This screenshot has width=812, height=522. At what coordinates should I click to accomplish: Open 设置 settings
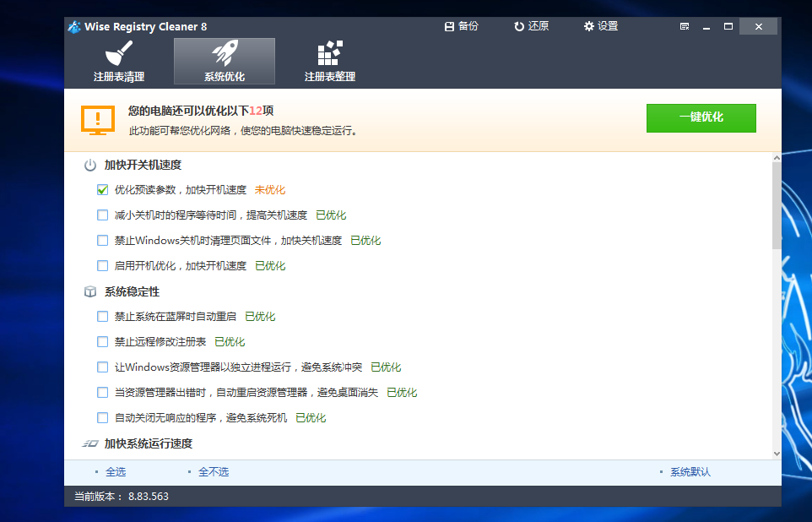tap(601, 26)
